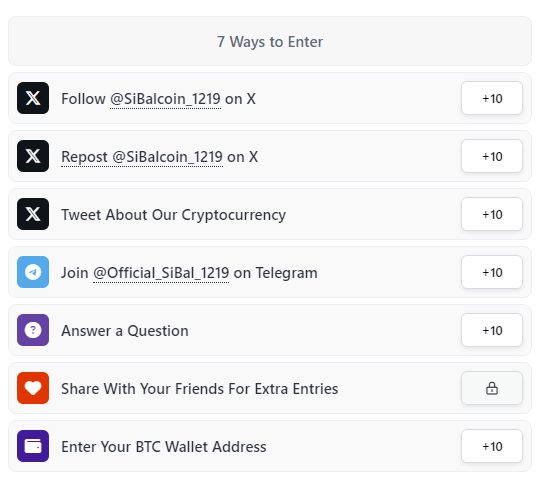Claim +10 for Repost on X entry

click(492, 156)
